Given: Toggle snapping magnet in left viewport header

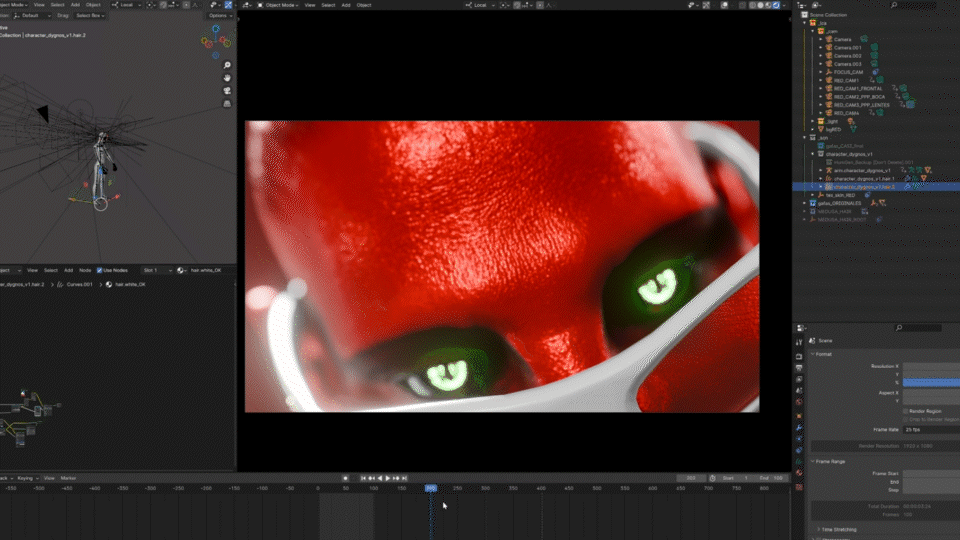Looking at the screenshot, I should click(163, 5).
